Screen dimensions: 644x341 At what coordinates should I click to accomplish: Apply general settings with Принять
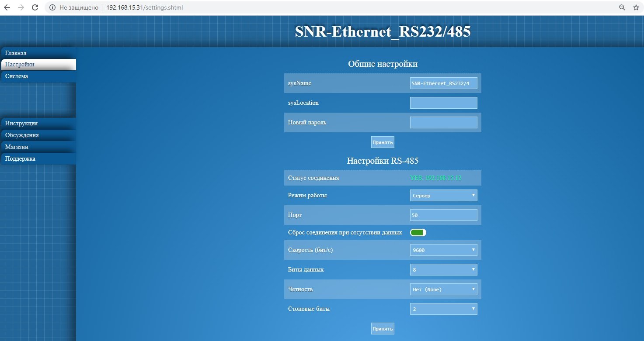383,142
